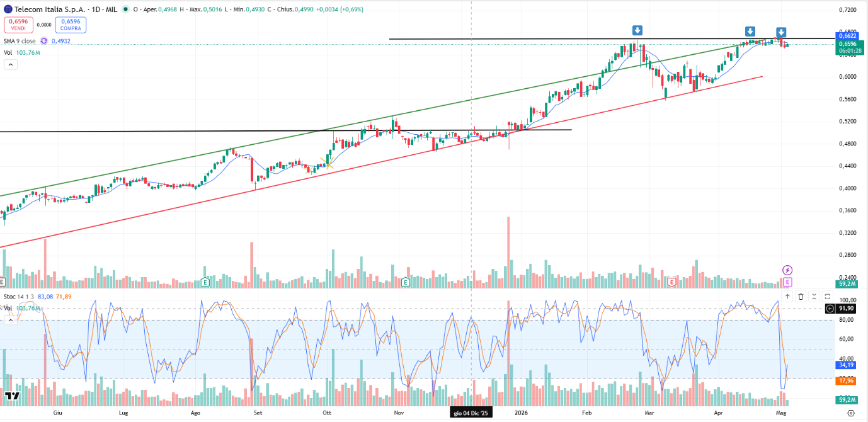Click the Feb label on time axis
The width and height of the screenshot is (868, 422).
pyautogui.click(x=587, y=413)
